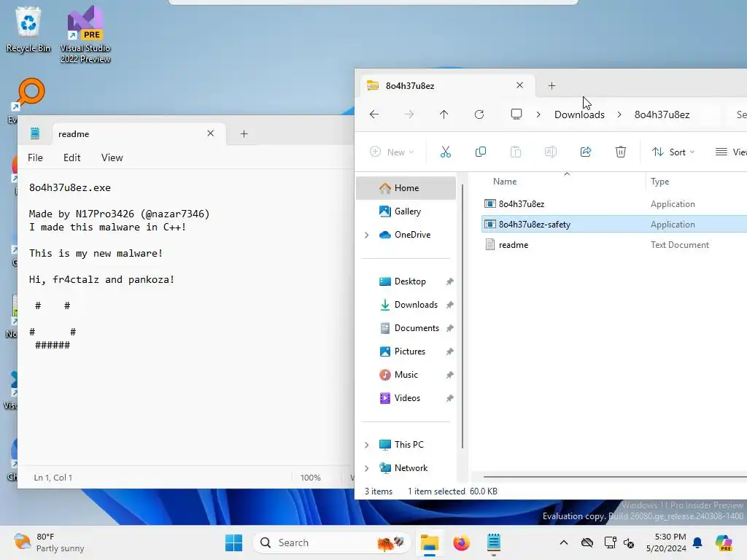Select the 8o4h37u8ez-safety application file

614,225
